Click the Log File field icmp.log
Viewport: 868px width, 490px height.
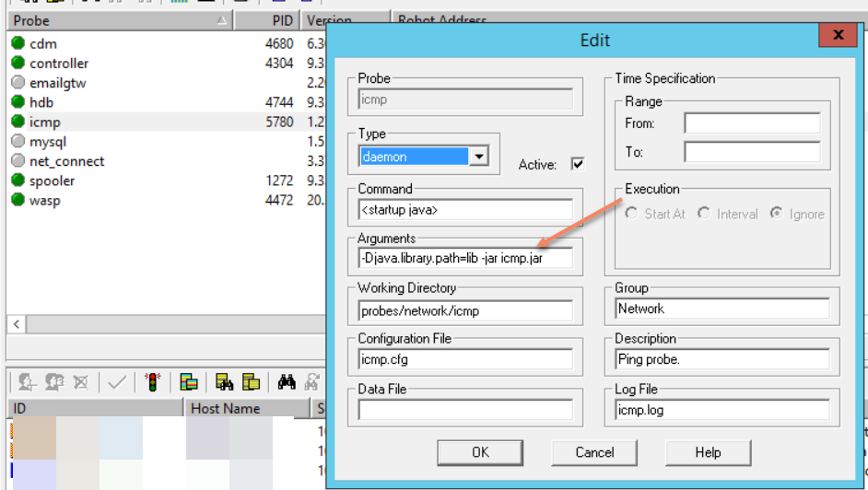[722, 410]
